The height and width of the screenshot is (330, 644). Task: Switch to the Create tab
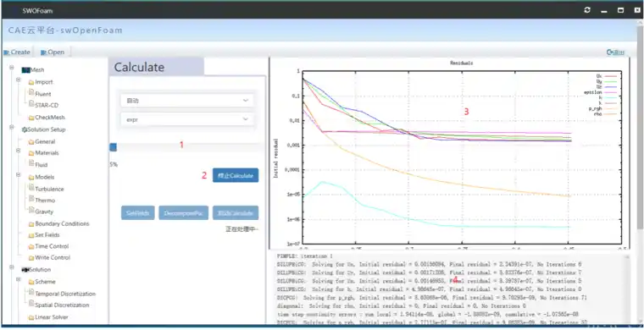17,52
